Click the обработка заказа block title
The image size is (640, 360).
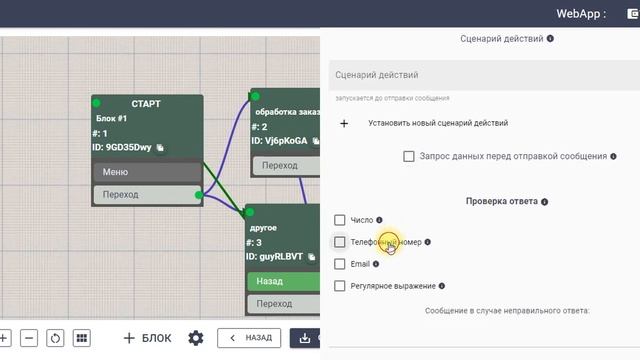click(287, 112)
